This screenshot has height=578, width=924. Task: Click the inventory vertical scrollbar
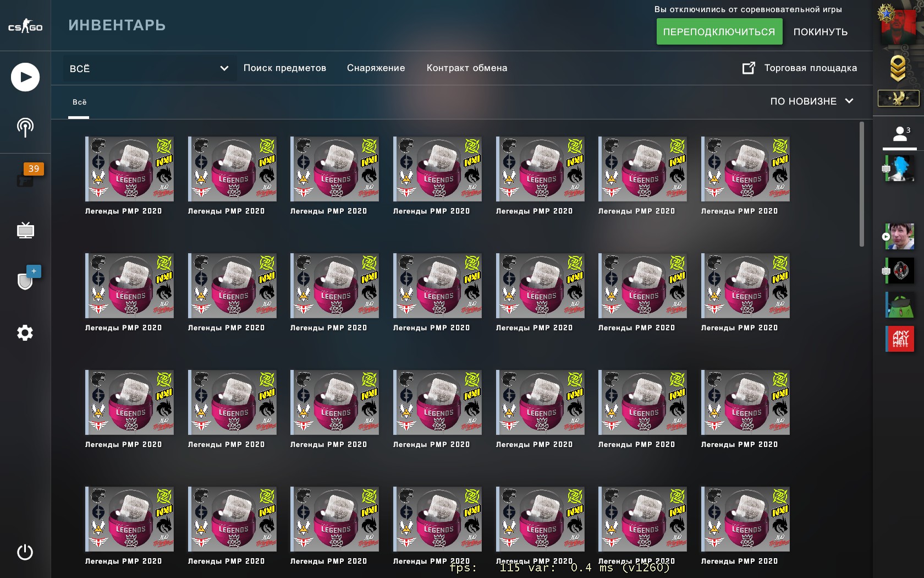click(x=862, y=184)
